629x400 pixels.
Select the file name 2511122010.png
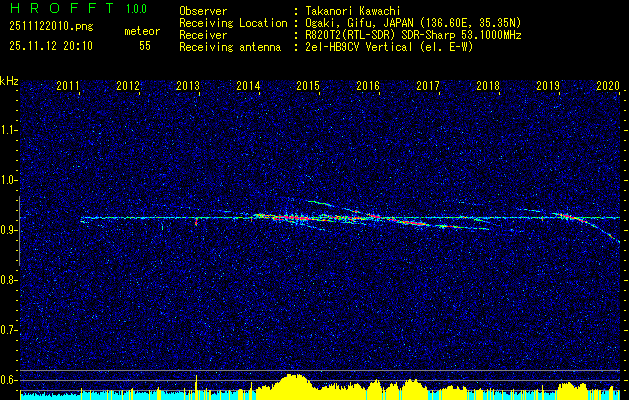coord(51,27)
